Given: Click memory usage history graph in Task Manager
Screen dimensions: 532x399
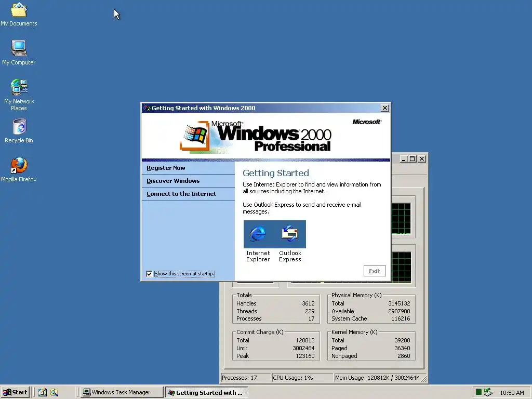Looking at the screenshot, I should point(402,267).
